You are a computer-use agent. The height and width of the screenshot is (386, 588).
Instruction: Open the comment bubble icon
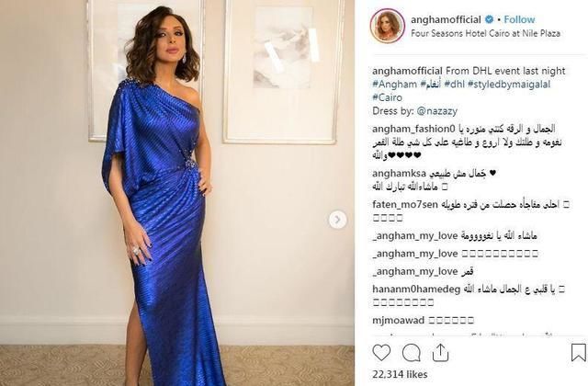[412, 353]
